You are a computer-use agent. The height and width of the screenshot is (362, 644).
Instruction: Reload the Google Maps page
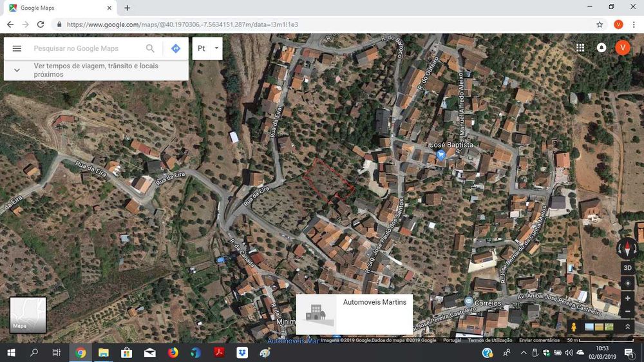[40, 24]
